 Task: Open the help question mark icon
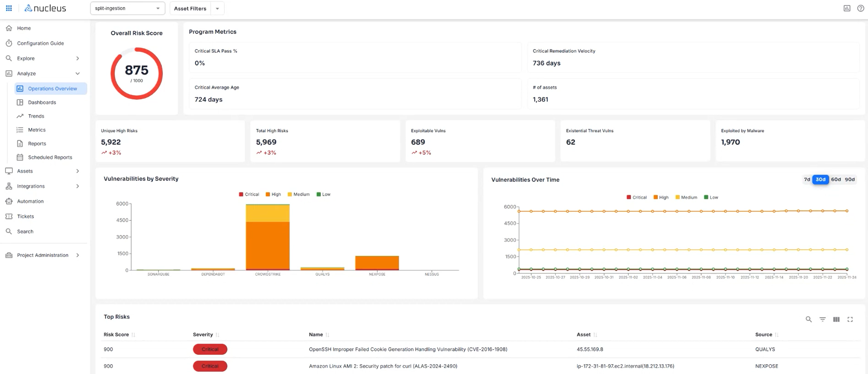click(861, 8)
